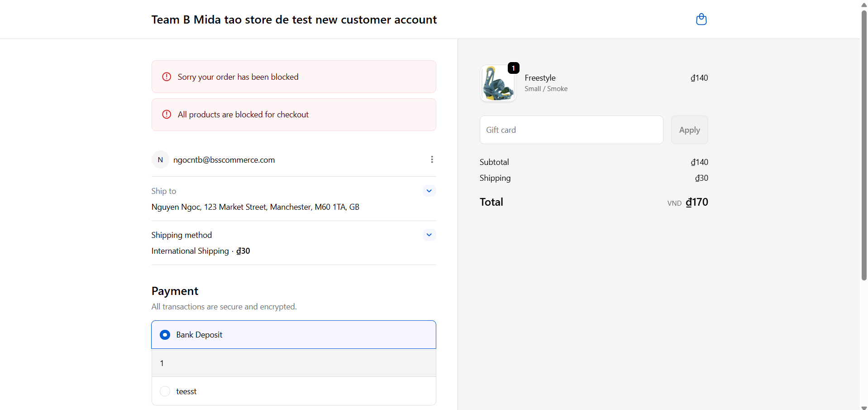Click the quantity badge on the Freestyle product
868x410 pixels.
(x=513, y=68)
